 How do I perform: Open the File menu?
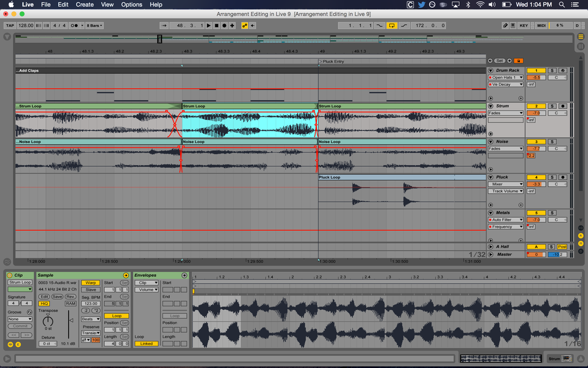46,5
